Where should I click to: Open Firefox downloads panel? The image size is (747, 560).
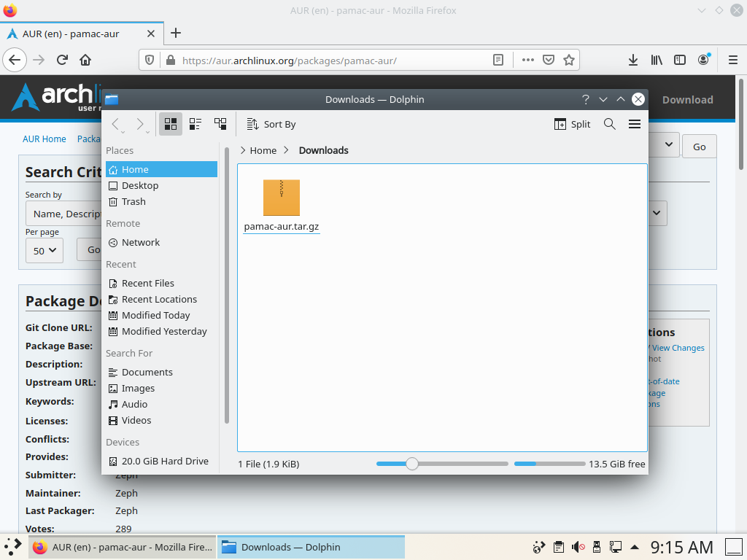tap(633, 60)
